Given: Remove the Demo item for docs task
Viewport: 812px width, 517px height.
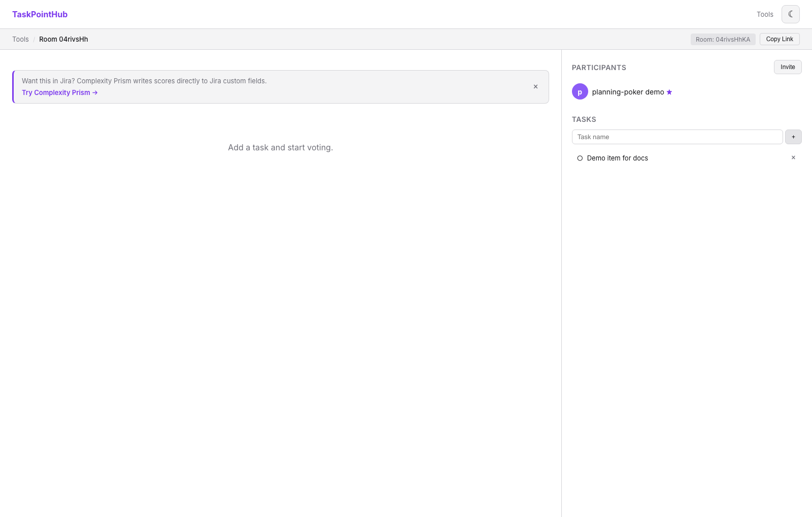Looking at the screenshot, I should [x=793, y=158].
